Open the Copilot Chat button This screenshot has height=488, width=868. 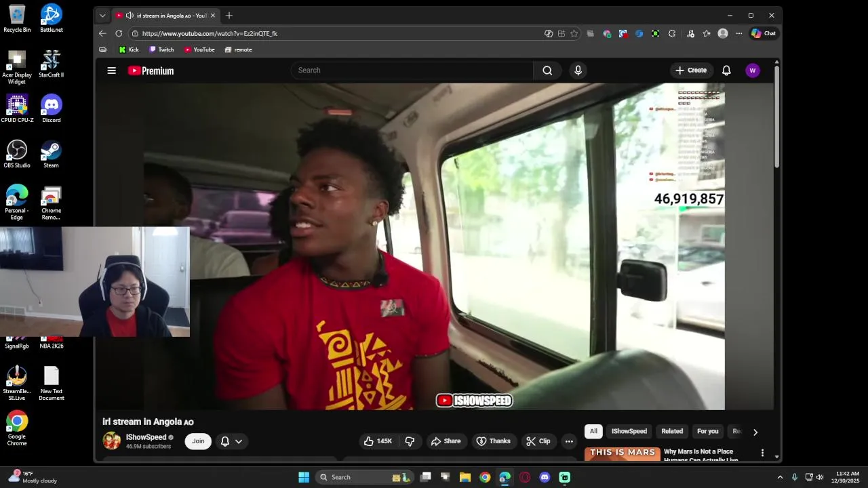click(764, 33)
